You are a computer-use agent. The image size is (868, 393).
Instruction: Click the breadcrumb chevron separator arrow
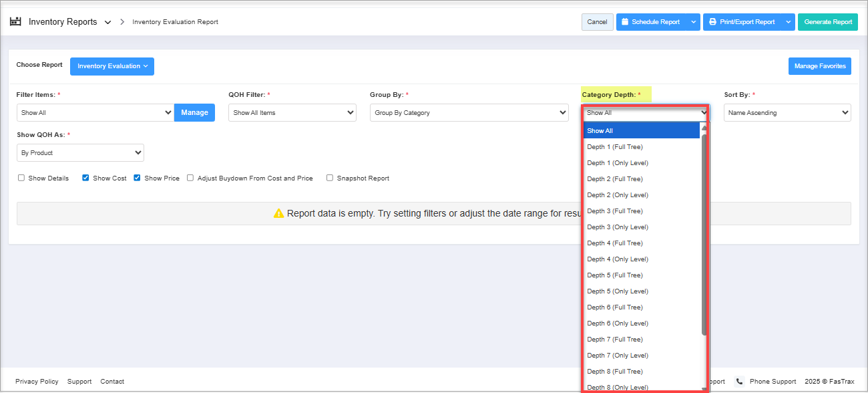122,22
